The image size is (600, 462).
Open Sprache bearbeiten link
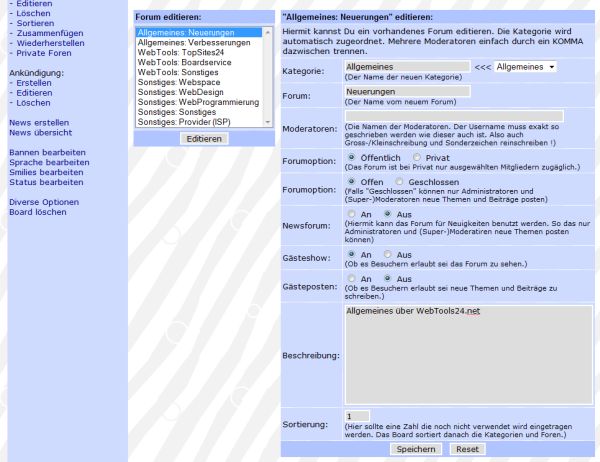click(49, 163)
